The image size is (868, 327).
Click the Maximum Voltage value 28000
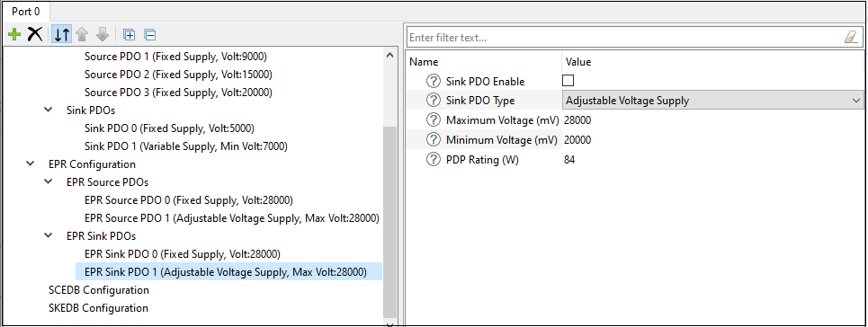point(578,120)
